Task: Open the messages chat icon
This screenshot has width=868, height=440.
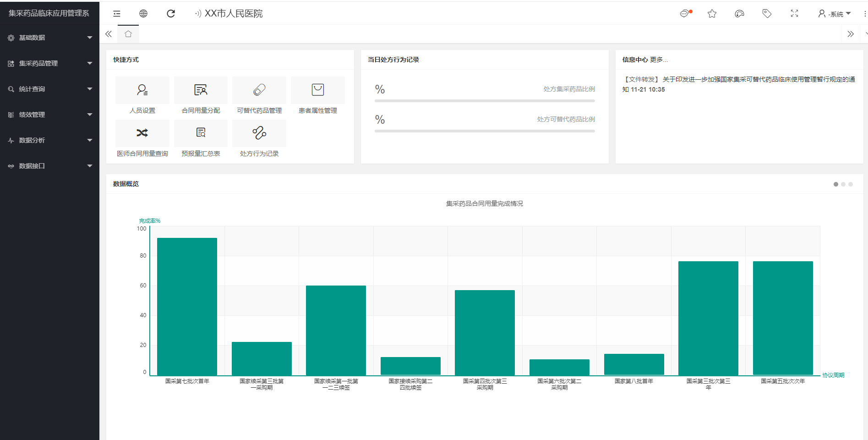Action: click(684, 14)
